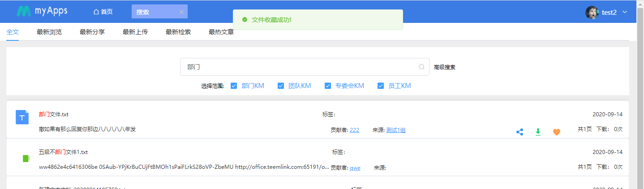Go to the 首页 home tab
The height and width of the screenshot is (189, 644).
[x=103, y=12]
